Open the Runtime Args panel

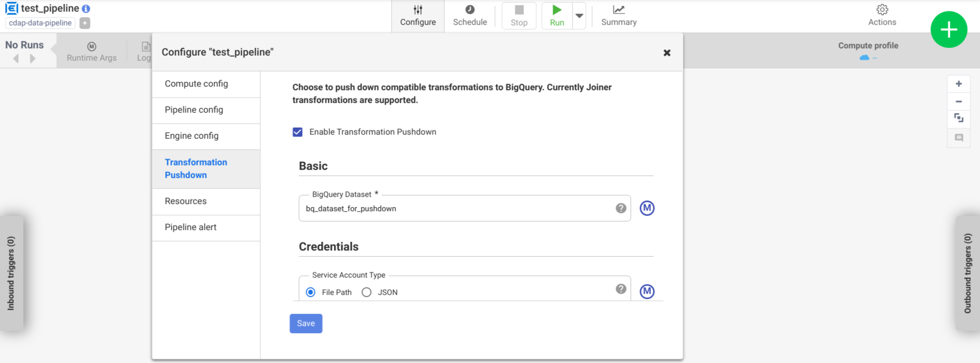[x=91, y=51]
